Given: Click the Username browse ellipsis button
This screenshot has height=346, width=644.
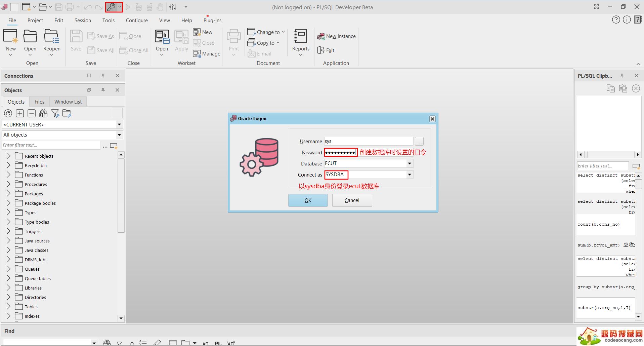Looking at the screenshot, I should coord(419,141).
